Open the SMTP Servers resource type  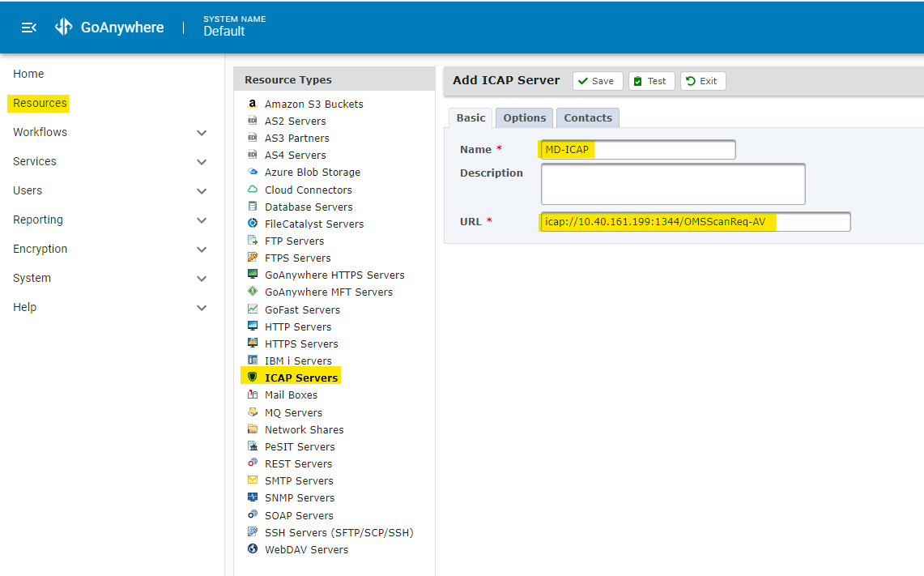point(299,481)
